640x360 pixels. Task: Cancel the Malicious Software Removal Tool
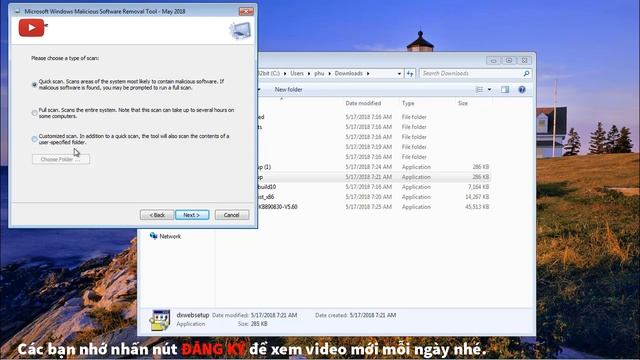231,215
